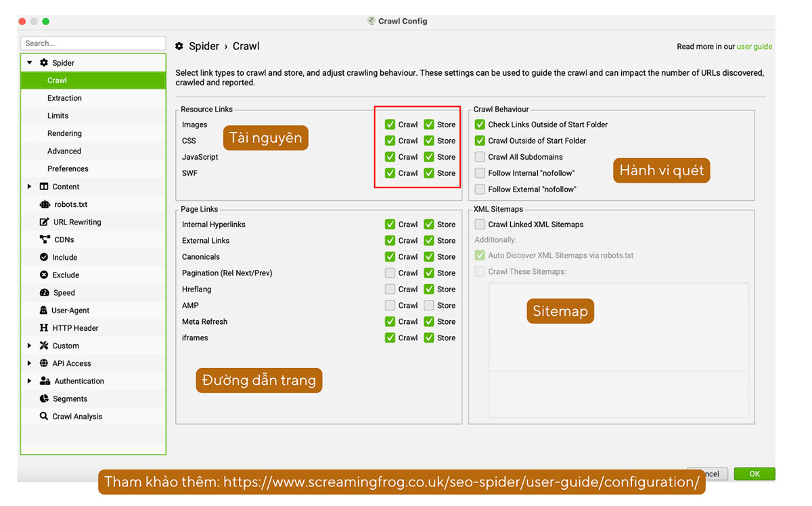Click the URL Rewriting edit icon
Image resolution: width=812 pixels, height=506 pixels.
point(45,222)
